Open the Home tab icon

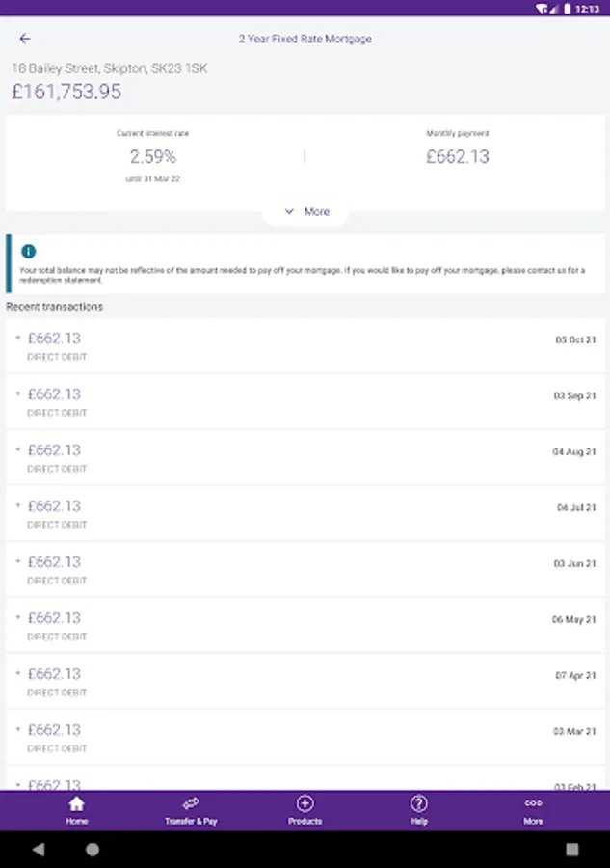(x=77, y=804)
